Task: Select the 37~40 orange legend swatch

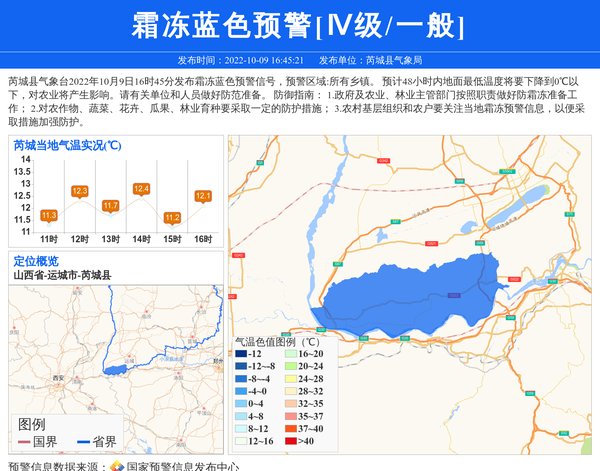Action: coord(290,428)
